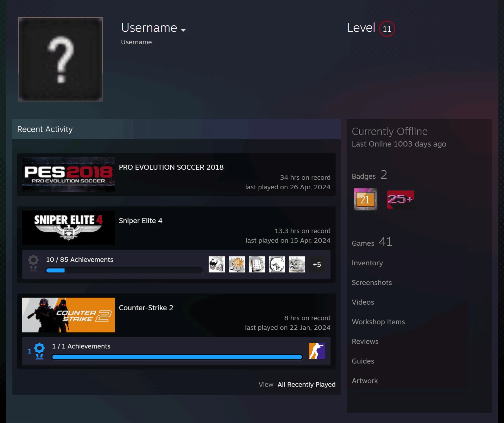Image resolution: width=504 pixels, height=423 pixels.
Task: Open the Screenshots section
Action: click(372, 282)
